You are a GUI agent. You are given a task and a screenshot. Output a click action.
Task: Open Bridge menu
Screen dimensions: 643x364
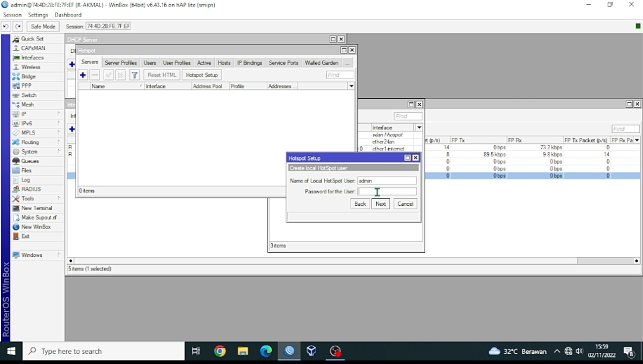point(29,76)
